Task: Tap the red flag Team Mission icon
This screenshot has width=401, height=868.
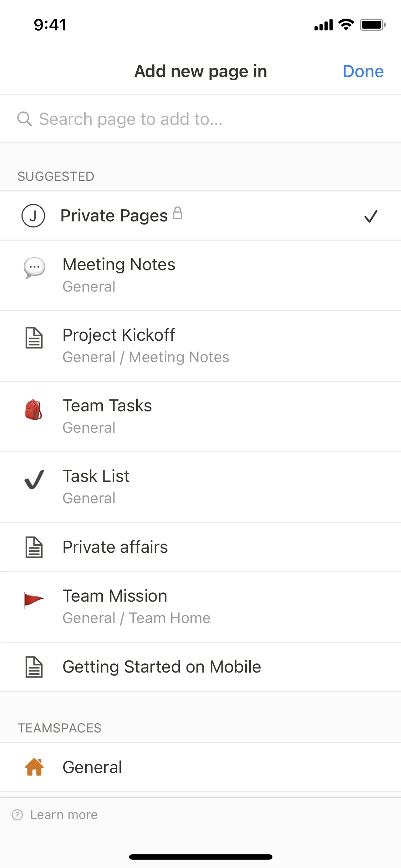Action: point(33,600)
